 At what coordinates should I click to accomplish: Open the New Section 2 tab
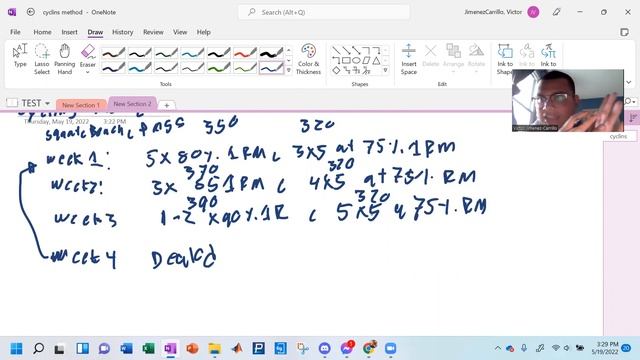[132, 104]
